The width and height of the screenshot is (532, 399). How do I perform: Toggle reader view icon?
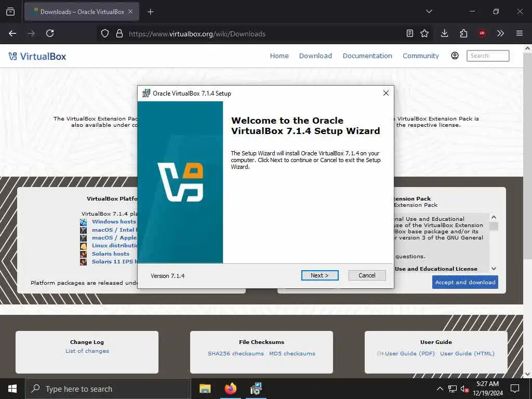(410, 34)
